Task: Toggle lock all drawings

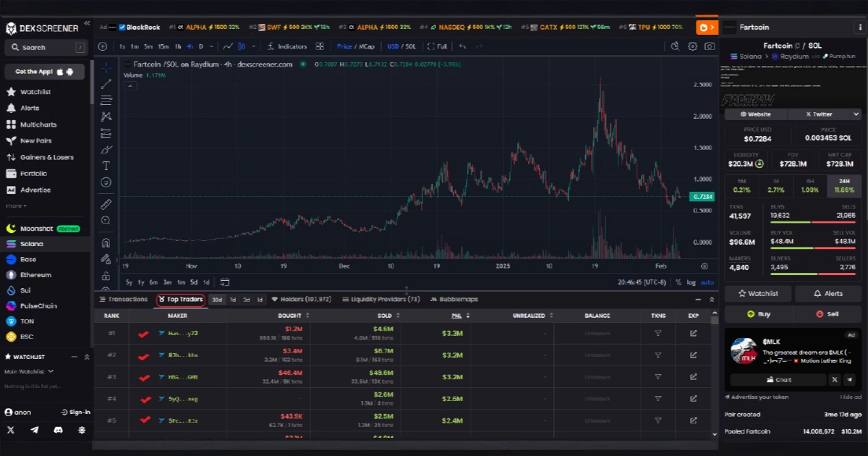Action: [x=106, y=276]
